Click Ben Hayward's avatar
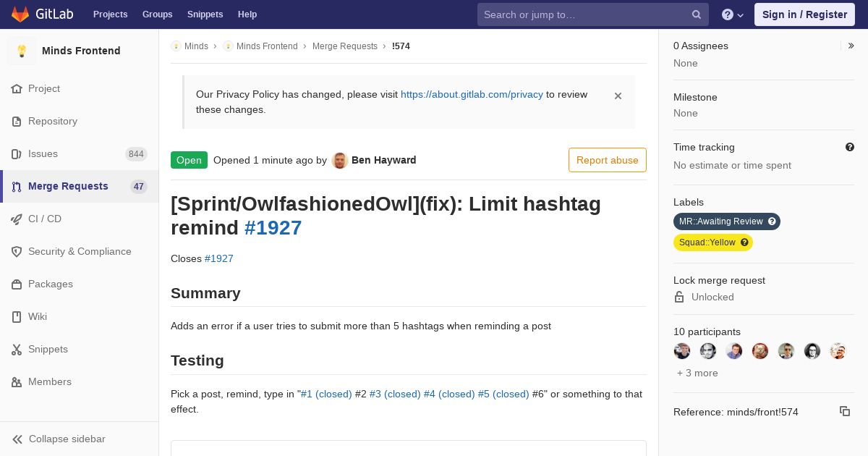 340,161
